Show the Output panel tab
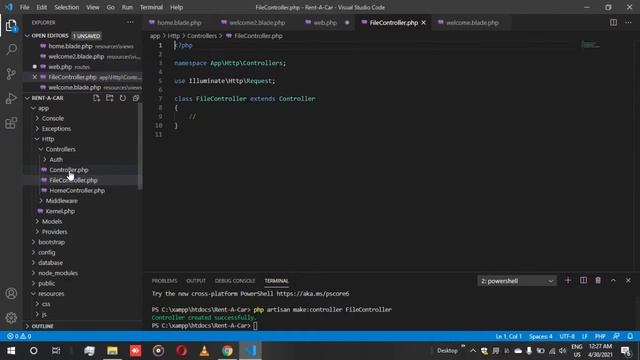 196,281
